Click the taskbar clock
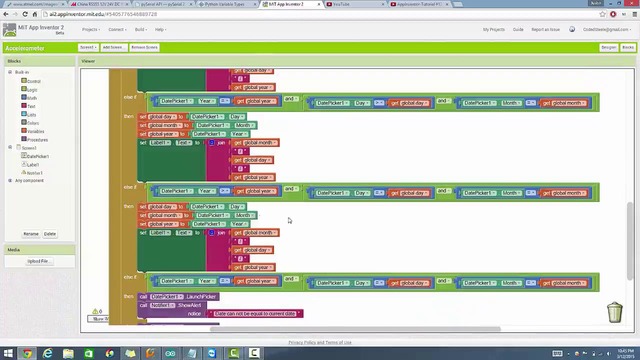 (625, 353)
